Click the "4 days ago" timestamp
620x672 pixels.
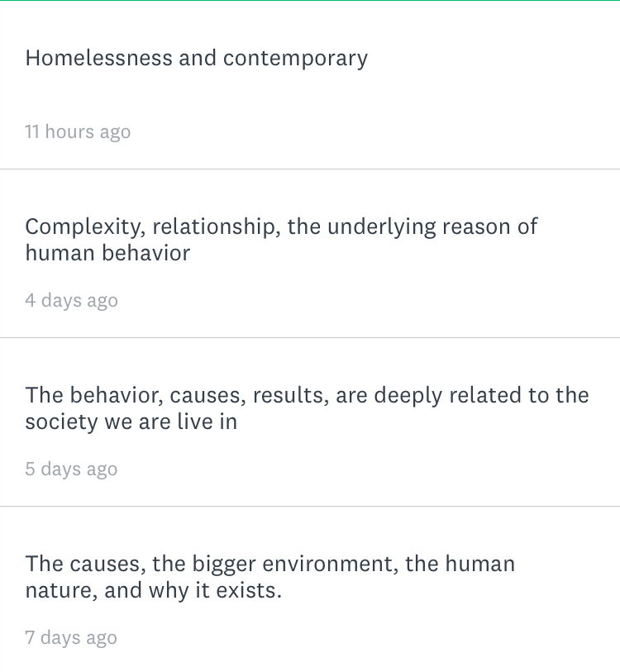coord(71,300)
